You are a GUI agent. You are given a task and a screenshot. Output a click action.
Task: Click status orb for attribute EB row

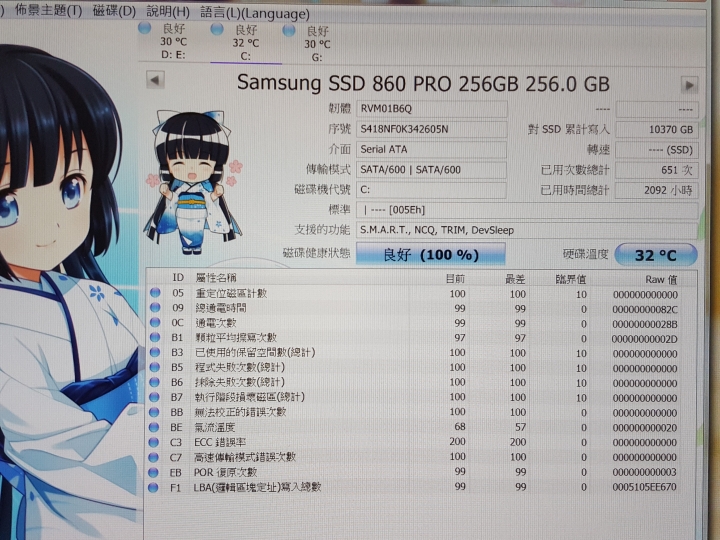pos(153,472)
